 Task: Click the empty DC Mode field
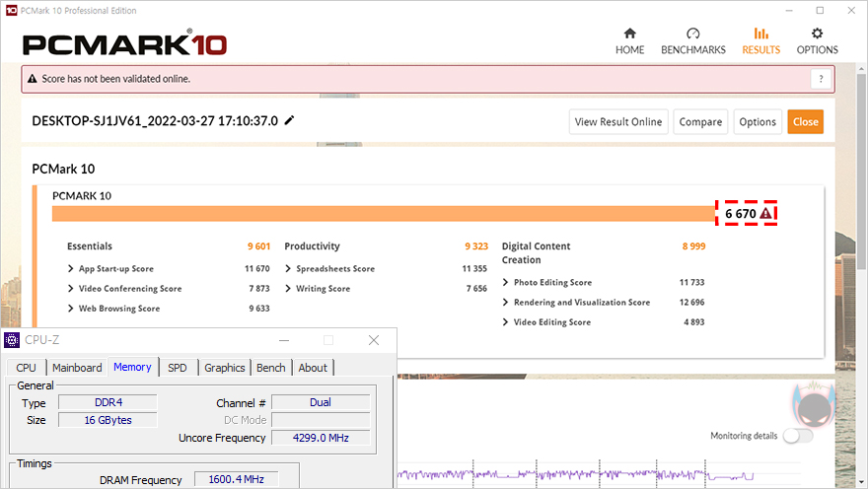point(321,420)
